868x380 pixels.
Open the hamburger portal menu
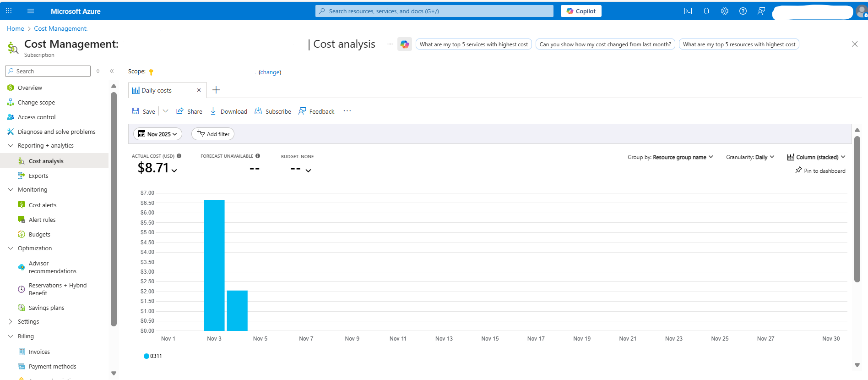click(31, 11)
